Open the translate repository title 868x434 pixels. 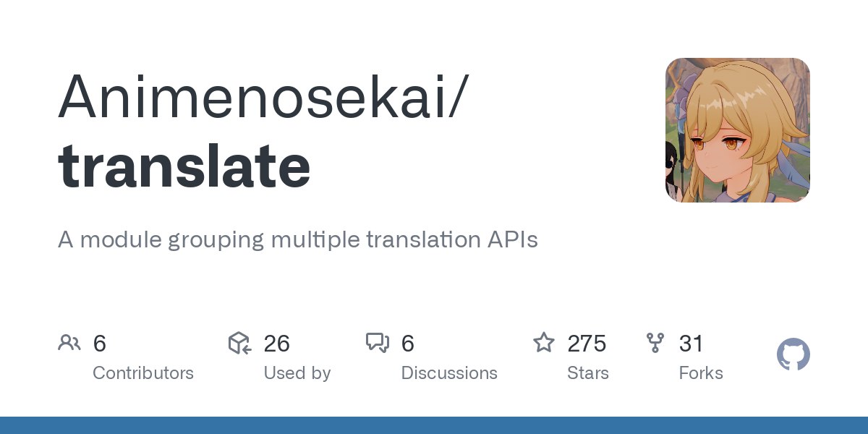[184, 166]
